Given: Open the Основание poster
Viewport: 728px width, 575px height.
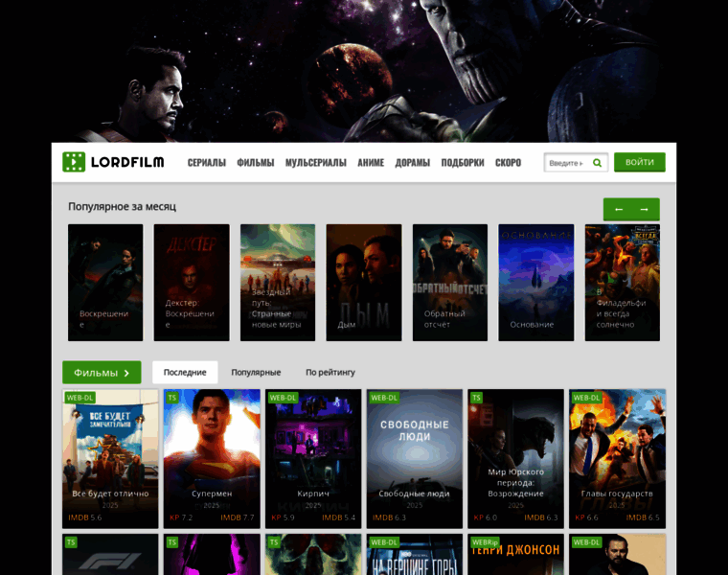Looking at the screenshot, I should (536, 283).
